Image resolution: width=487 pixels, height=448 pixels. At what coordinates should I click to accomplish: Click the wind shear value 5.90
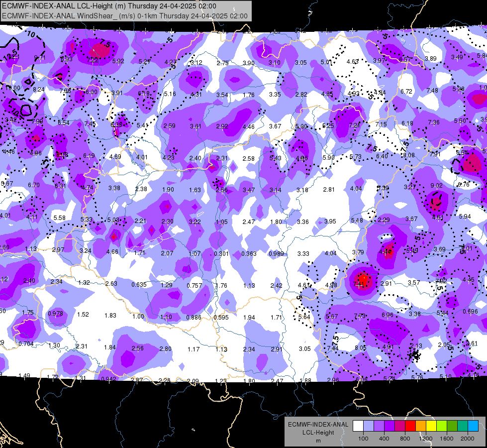[329, 158]
